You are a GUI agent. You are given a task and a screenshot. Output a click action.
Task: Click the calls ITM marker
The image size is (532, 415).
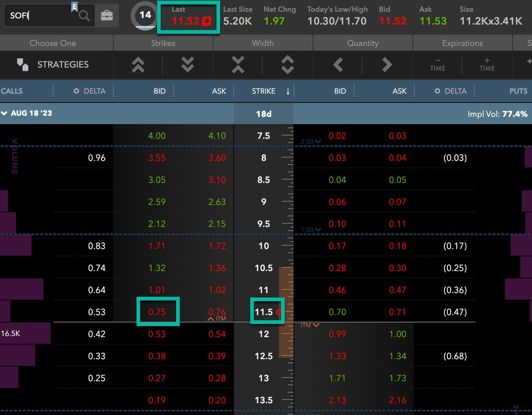217,319
